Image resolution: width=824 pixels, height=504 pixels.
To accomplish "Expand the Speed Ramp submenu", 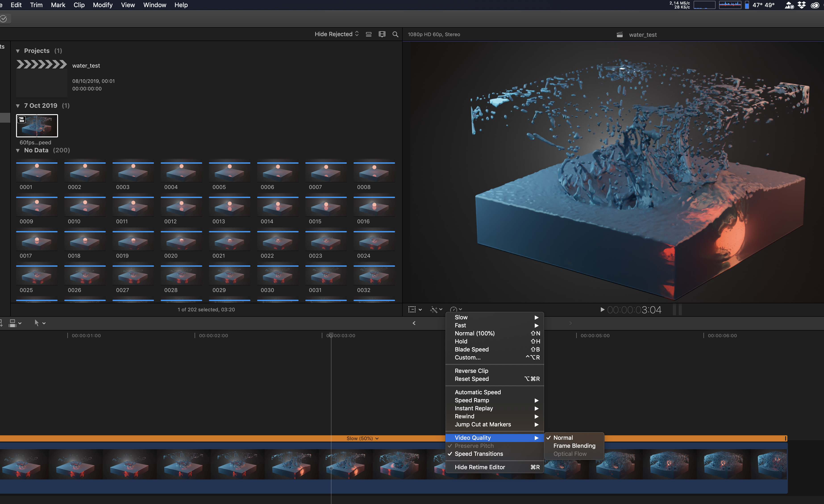I will click(495, 400).
